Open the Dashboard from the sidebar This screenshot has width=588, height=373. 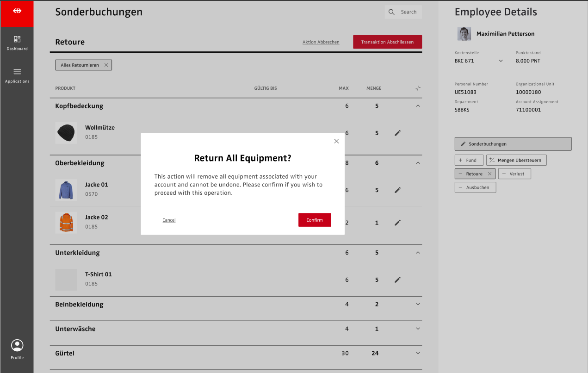tap(17, 43)
